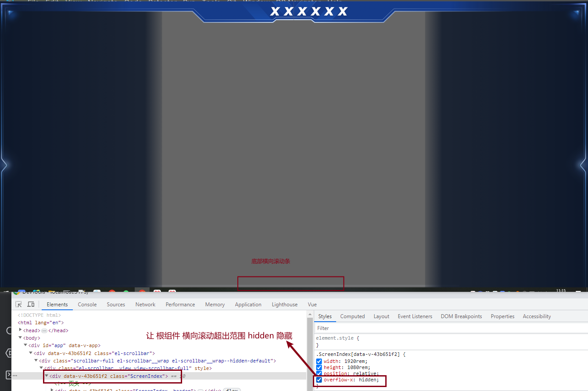Open the Console panel tab
588x391 pixels.
(x=87, y=305)
